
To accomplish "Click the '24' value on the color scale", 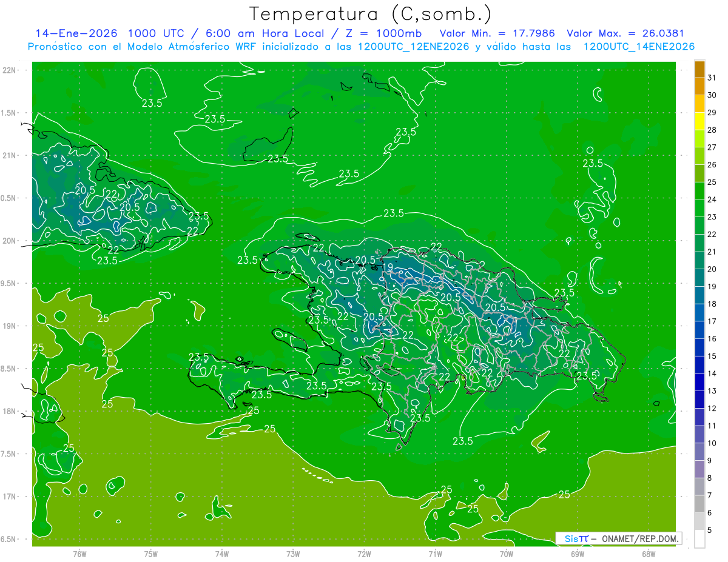I will click(712, 199).
